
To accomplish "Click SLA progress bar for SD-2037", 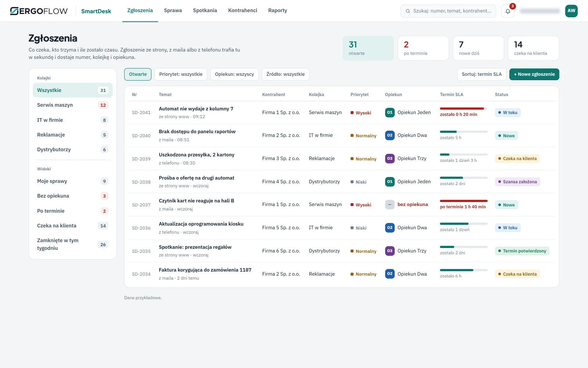I will point(464,201).
